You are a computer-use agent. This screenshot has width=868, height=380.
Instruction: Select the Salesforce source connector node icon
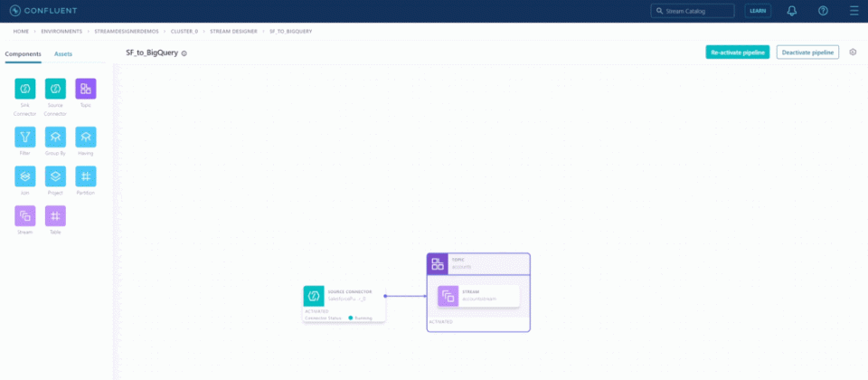[314, 296]
